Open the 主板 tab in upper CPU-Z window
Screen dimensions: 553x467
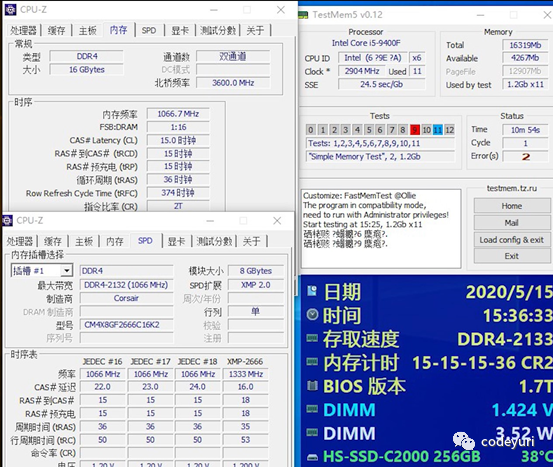click(x=87, y=31)
